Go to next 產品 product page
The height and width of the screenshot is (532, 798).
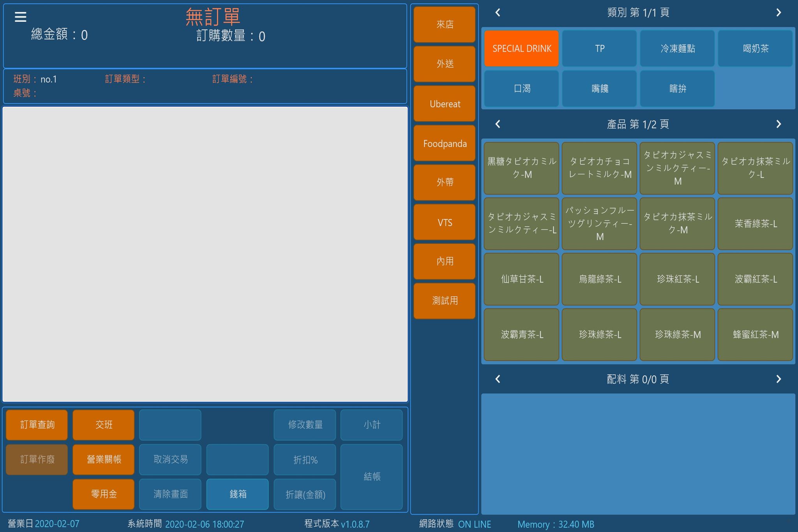[779, 124]
